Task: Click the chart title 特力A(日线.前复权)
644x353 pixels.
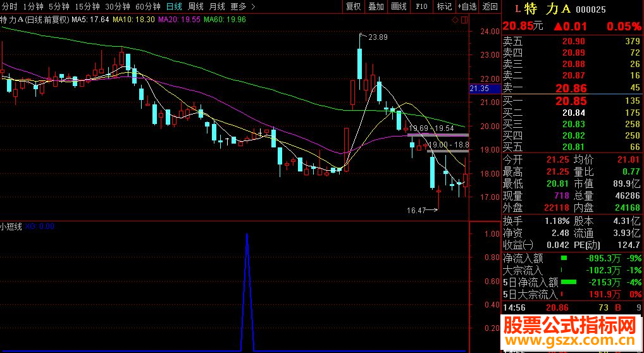Action: pyautogui.click(x=35, y=19)
